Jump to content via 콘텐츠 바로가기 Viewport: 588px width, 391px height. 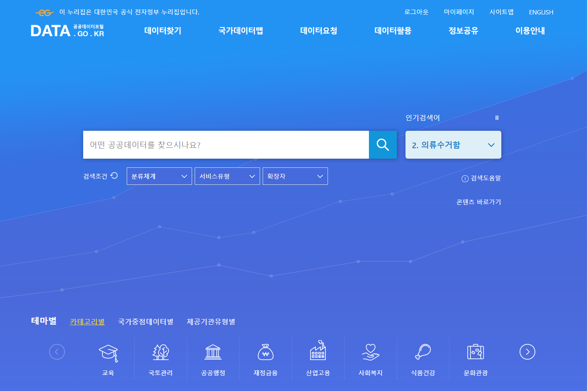pyautogui.click(x=479, y=202)
